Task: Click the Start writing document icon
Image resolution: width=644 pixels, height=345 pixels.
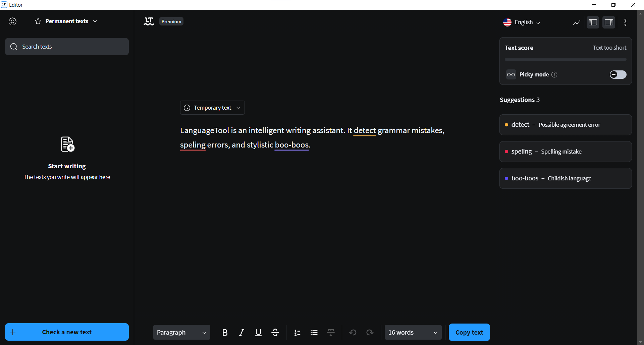Action: click(67, 144)
